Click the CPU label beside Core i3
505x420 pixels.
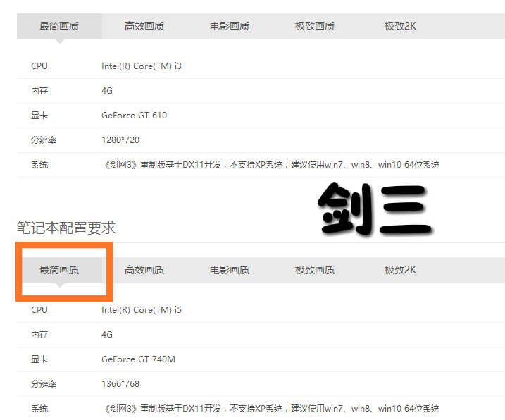click(x=39, y=66)
